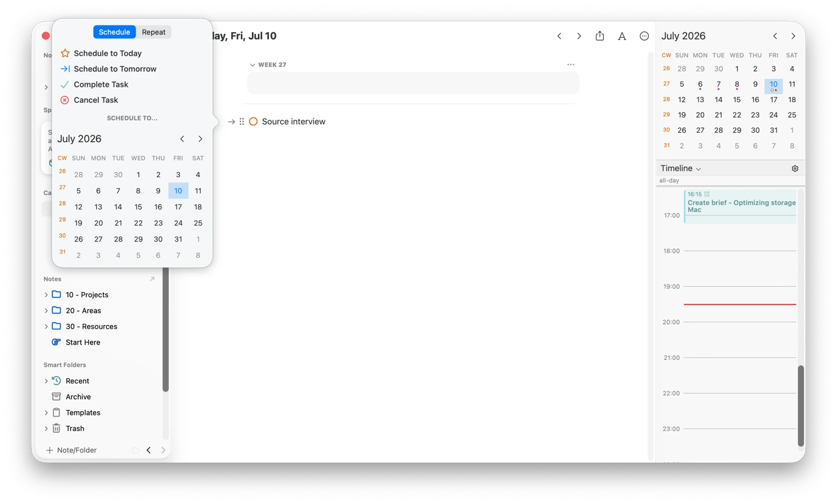Navigate forward with sidebar bottom arrow
The width and height of the screenshot is (837, 504).
[163, 450]
